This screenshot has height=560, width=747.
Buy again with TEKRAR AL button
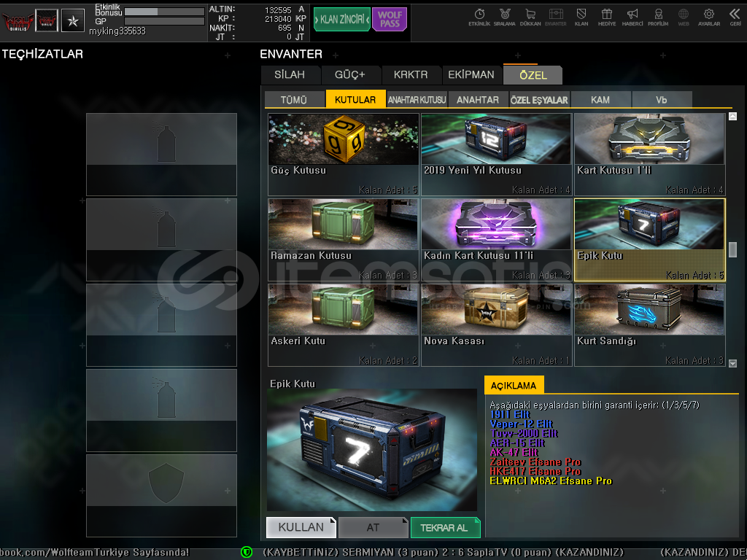pos(445,527)
